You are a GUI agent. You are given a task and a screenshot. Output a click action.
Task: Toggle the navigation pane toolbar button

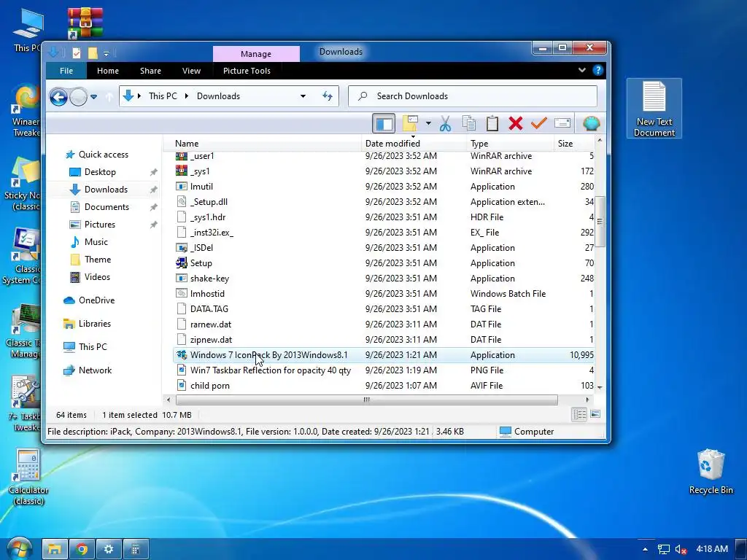point(384,124)
